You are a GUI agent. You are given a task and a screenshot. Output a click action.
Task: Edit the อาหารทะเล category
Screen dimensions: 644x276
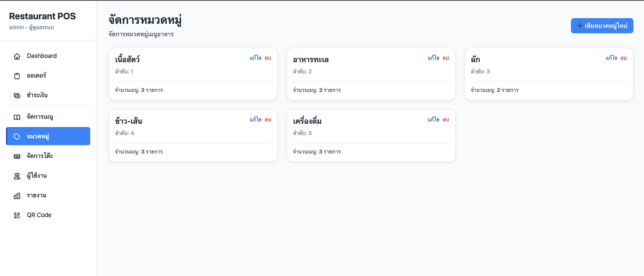tap(433, 58)
